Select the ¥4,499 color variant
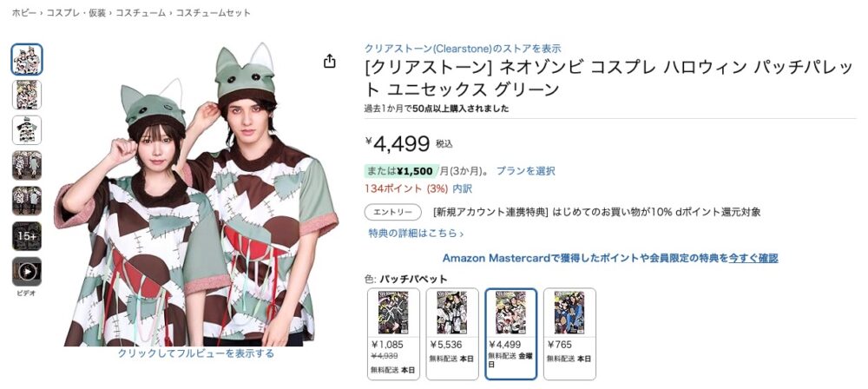 (x=510, y=333)
